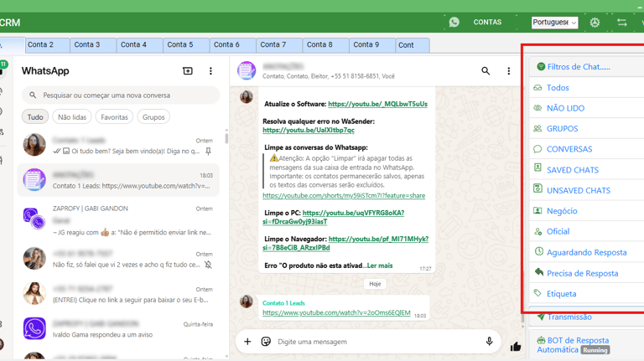Click the search or new conversation field

(x=121, y=95)
